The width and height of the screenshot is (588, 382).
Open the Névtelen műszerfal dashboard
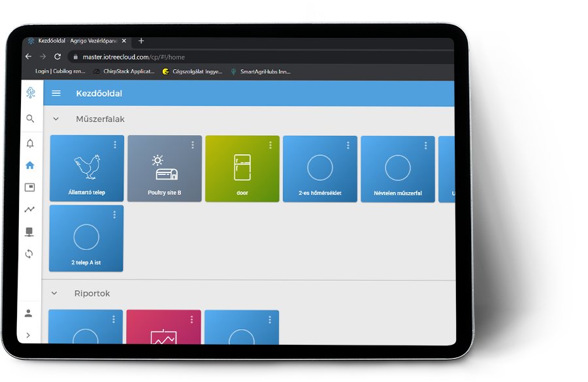(397, 169)
